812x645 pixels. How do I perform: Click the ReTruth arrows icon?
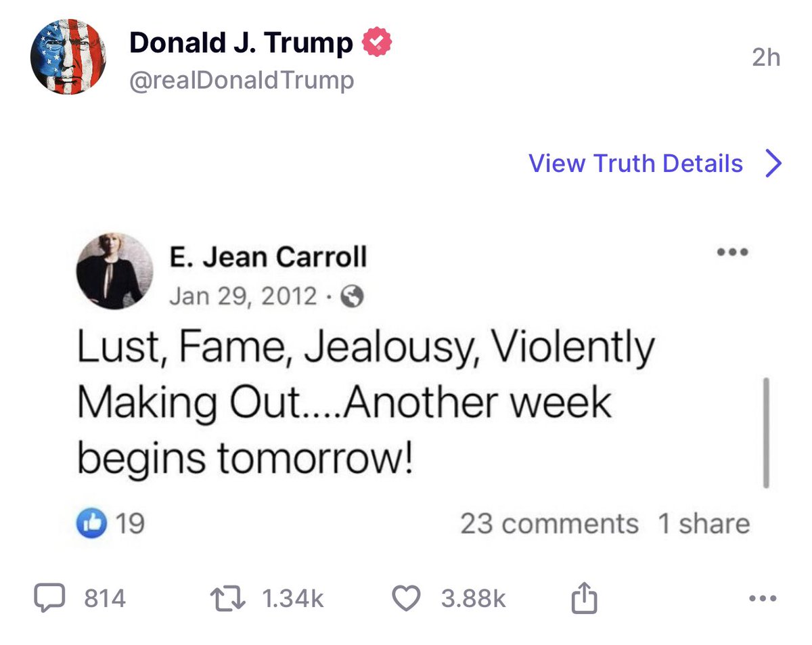click(227, 598)
